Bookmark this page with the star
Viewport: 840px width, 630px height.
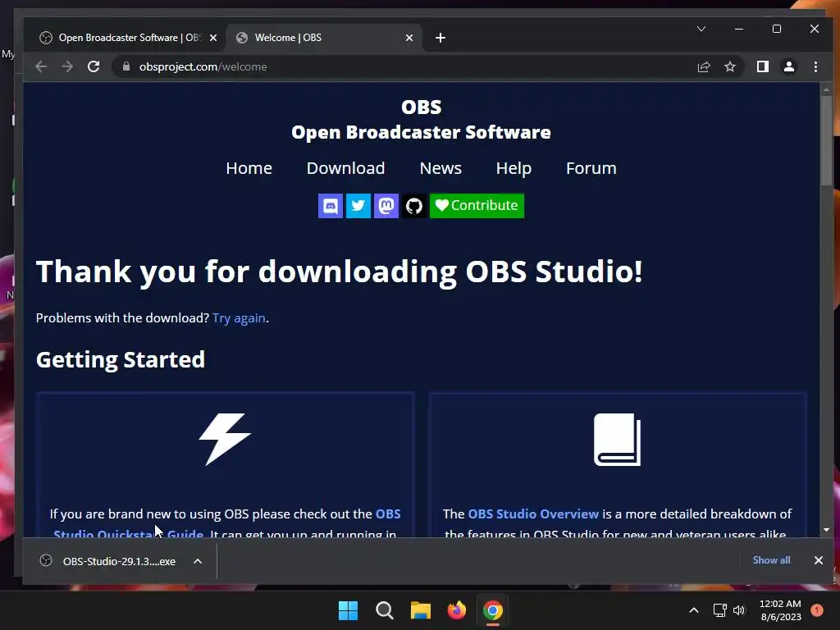(x=729, y=67)
